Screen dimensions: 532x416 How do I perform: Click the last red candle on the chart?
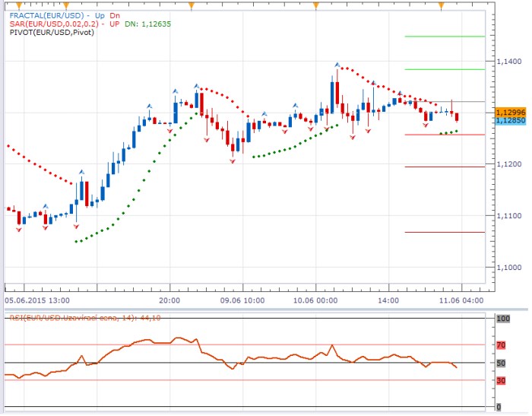coord(457,116)
